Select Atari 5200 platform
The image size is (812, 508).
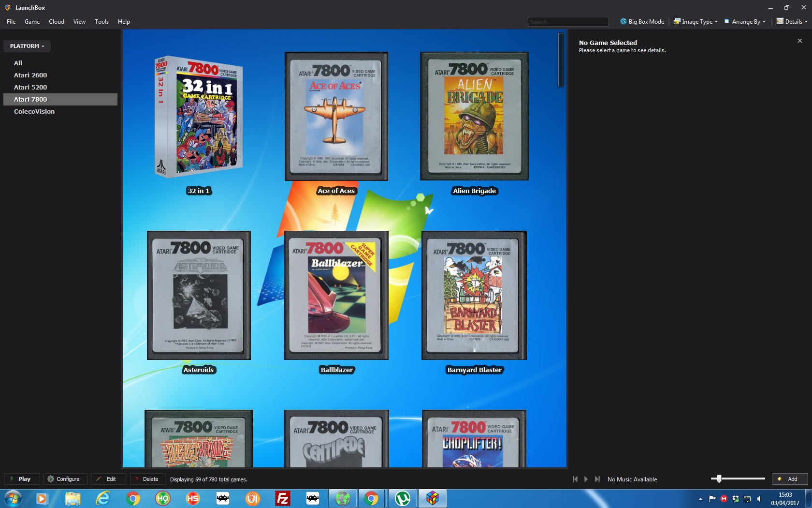tap(60, 87)
